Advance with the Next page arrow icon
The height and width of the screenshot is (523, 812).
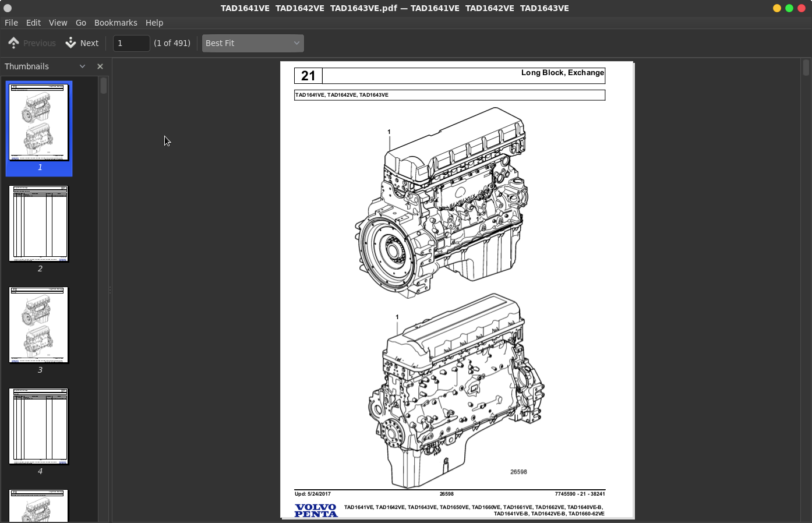point(70,43)
